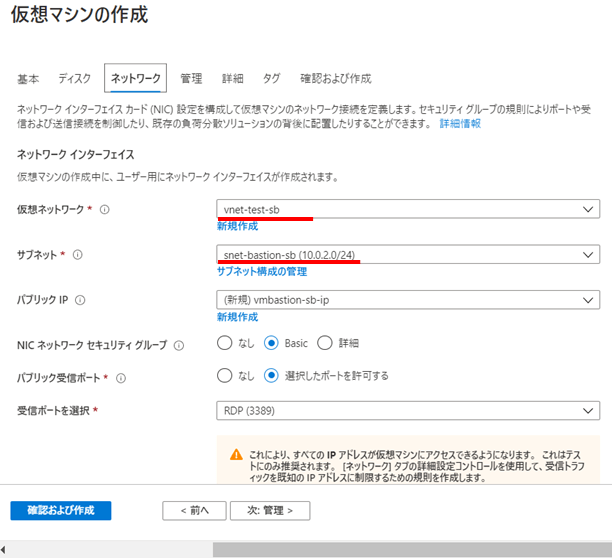612x558 pixels.
Task: Click the warning triangle icon in notice
Action: pos(236,453)
